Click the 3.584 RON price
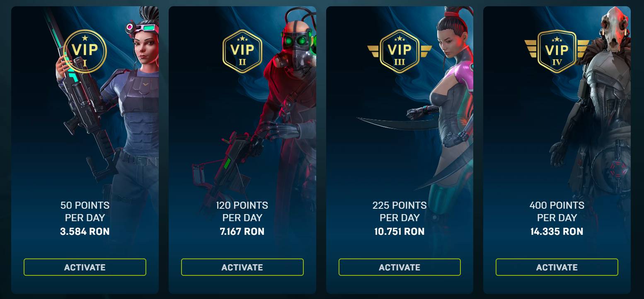The height and width of the screenshot is (299, 644). click(85, 231)
